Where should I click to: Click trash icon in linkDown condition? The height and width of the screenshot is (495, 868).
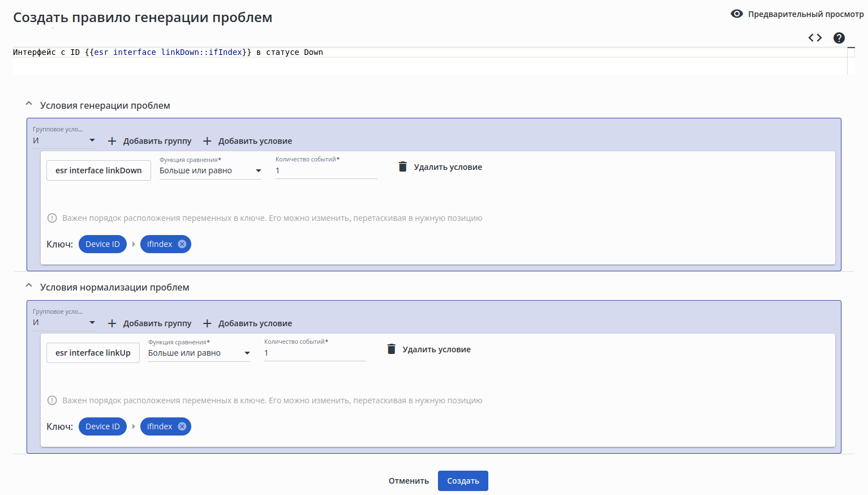tap(403, 167)
